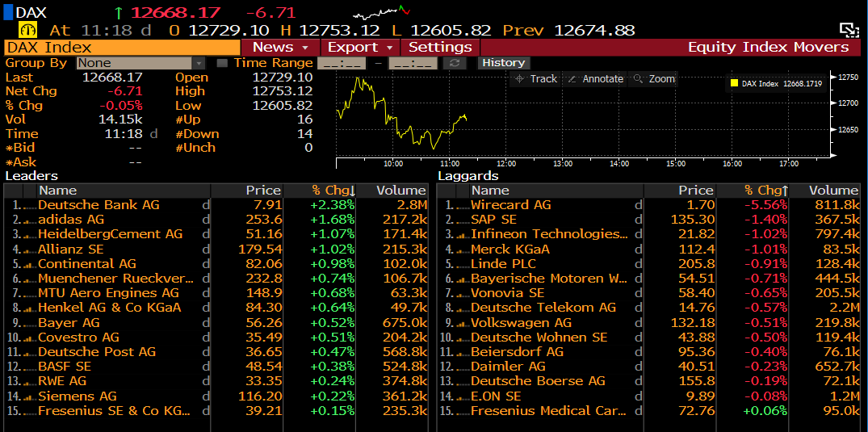This screenshot has width=868, height=432.
Task: Click the small bar icon beside Daimler AG
Action: click(464, 367)
